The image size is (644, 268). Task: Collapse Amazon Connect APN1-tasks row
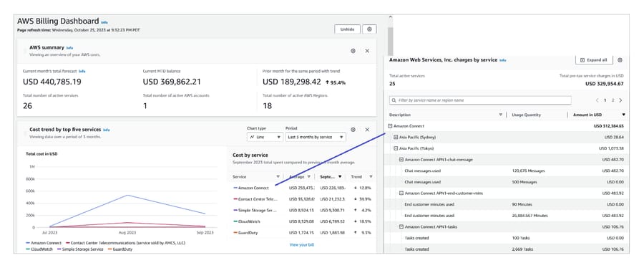pos(401,227)
